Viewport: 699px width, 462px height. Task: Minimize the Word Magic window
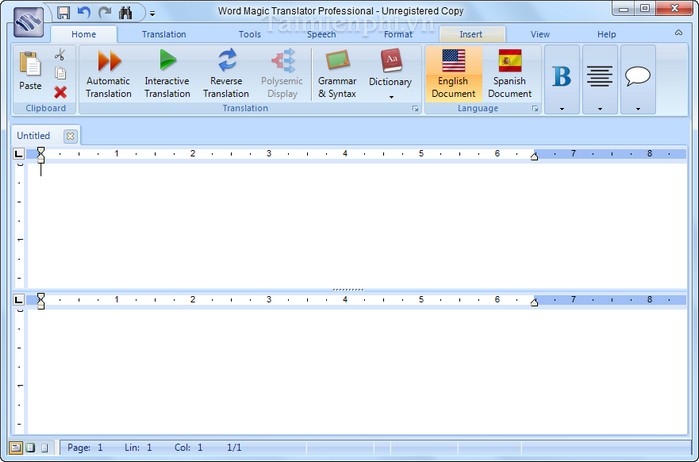click(x=624, y=8)
